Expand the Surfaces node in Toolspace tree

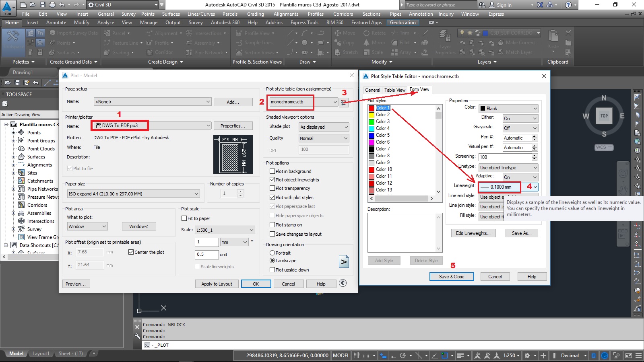coord(13,157)
